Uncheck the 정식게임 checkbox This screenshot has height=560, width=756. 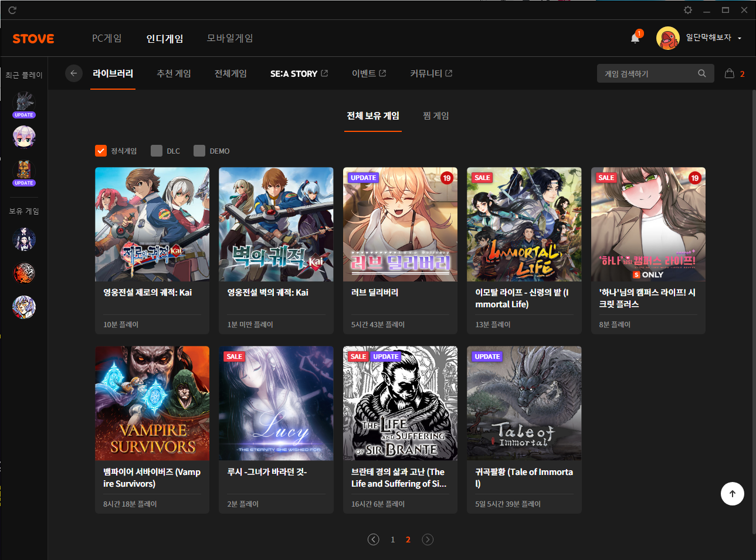click(101, 151)
